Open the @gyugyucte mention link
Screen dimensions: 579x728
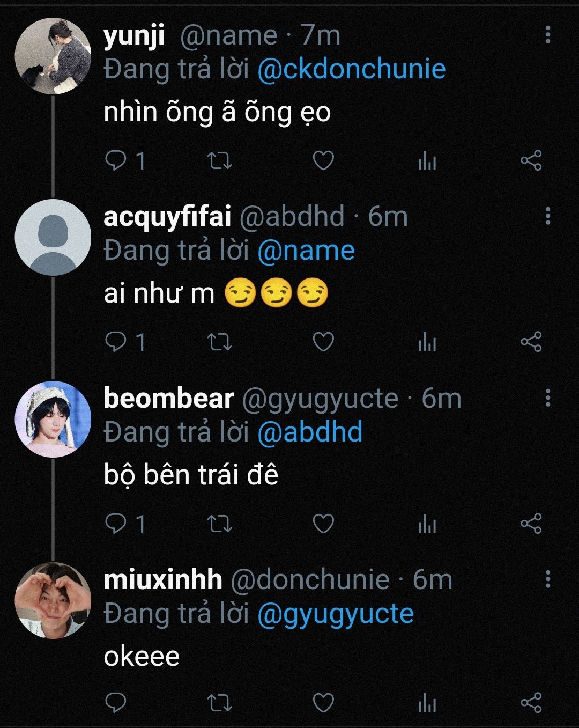[336, 614]
